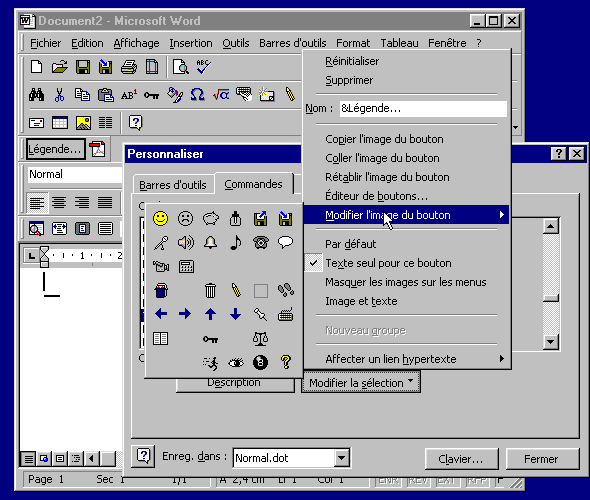The image size is (590, 500).
Task: Pick the speech bubble button image
Action: point(286,243)
